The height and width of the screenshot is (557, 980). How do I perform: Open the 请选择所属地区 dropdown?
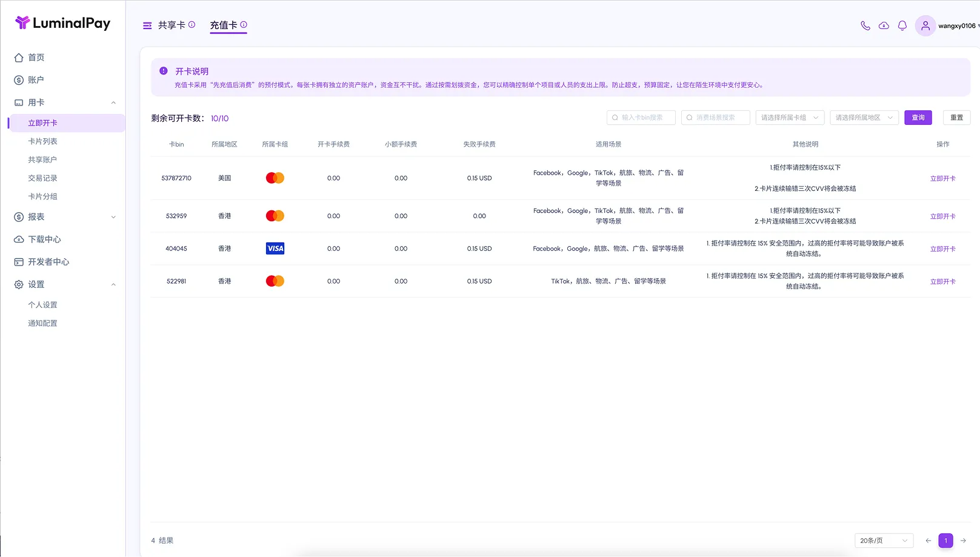(x=864, y=118)
